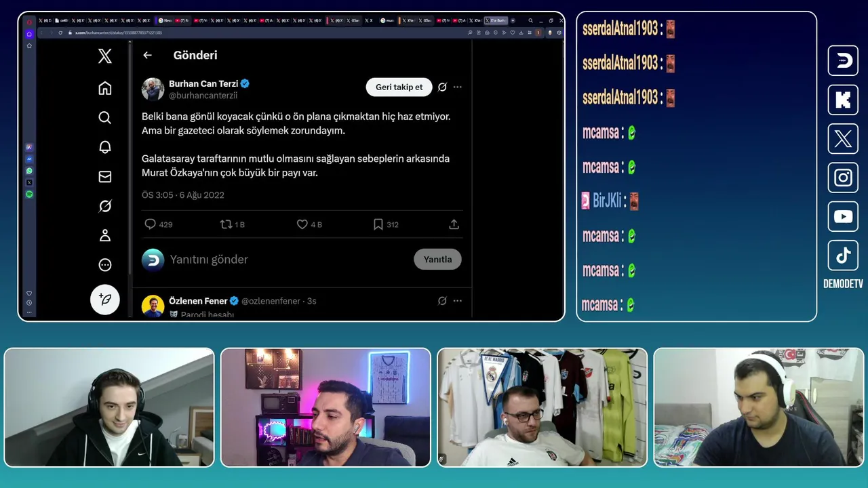
Task: Click the reply icon showing 429
Action: click(151, 224)
